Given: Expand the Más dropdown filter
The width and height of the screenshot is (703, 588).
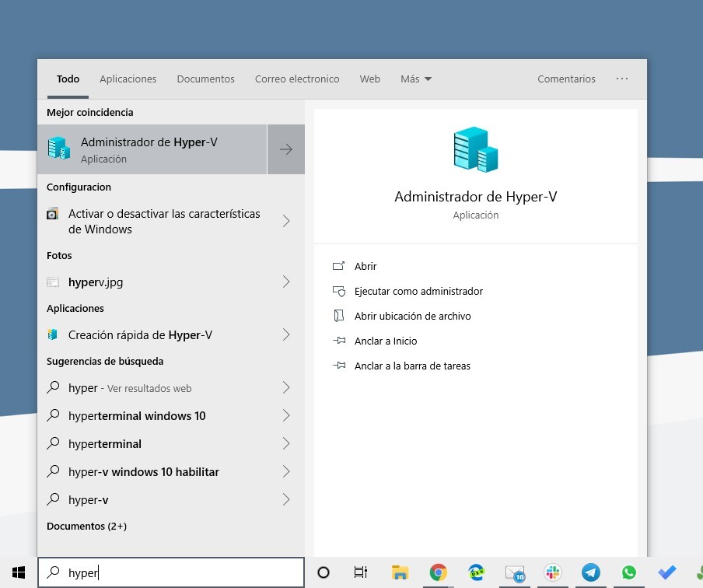Looking at the screenshot, I should coord(415,79).
